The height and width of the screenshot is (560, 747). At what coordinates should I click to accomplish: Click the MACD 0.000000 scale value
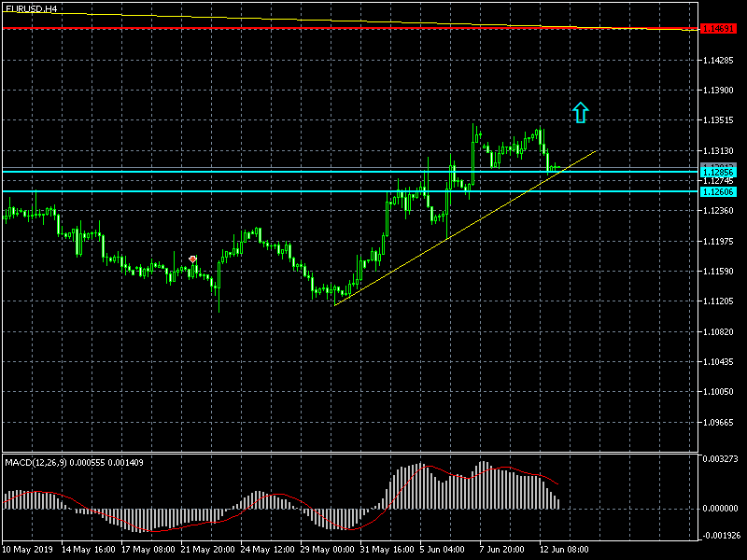[x=719, y=509]
